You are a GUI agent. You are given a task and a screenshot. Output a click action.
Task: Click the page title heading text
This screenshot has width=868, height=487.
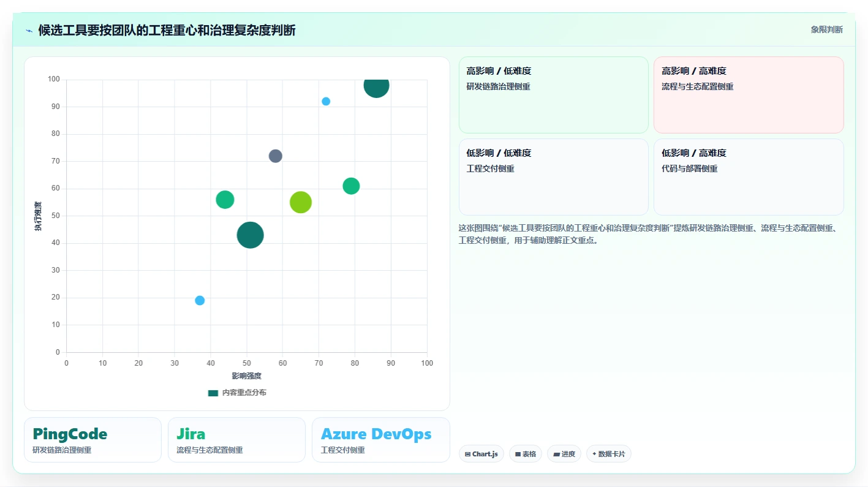click(x=167, y=30)
